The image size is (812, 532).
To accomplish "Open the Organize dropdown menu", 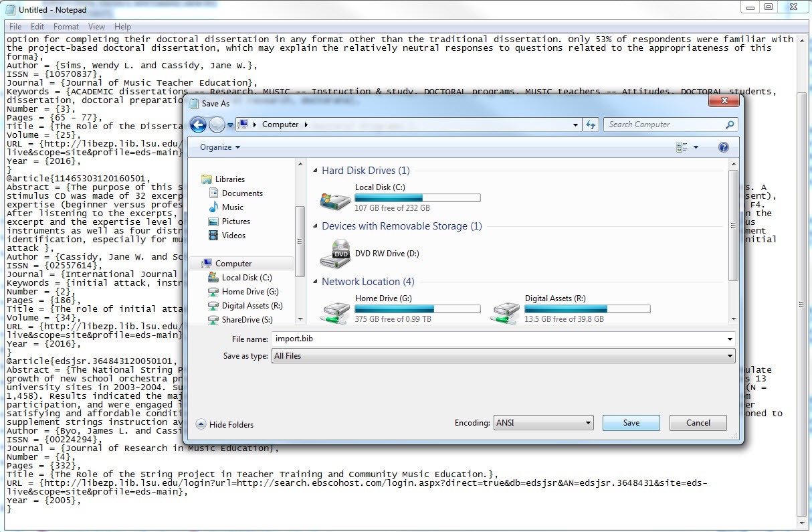I will 219,147.
